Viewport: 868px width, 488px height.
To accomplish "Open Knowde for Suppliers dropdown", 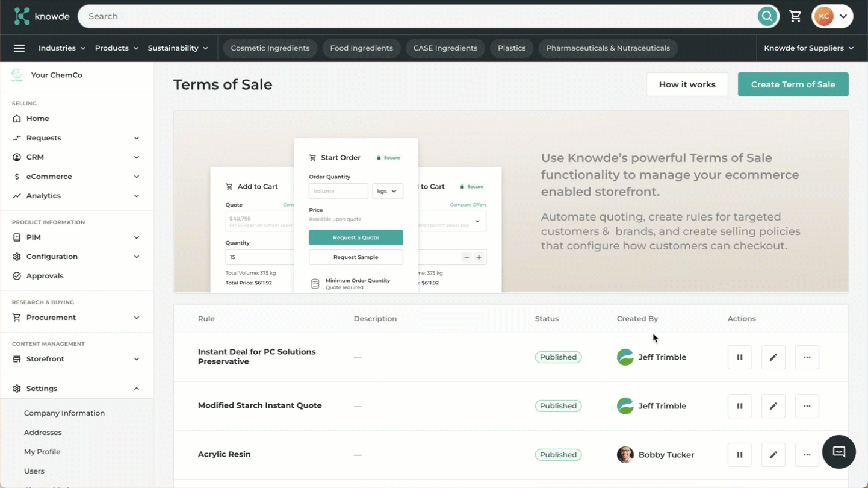I will point(809,48).
